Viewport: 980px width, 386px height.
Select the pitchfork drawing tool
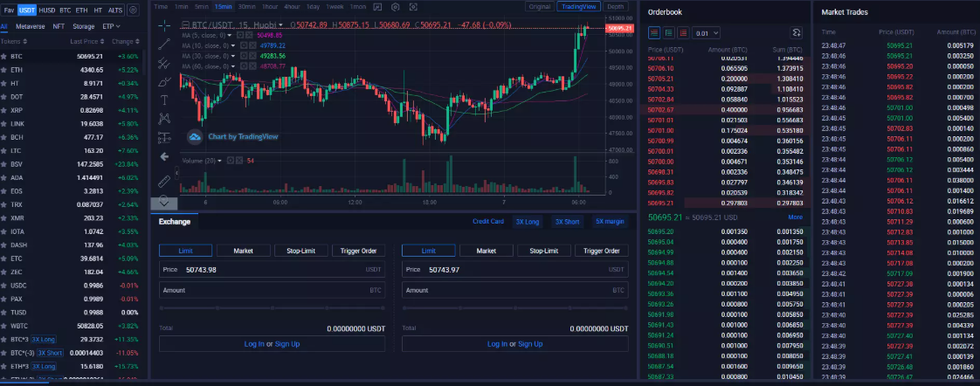(x=164, y=63)
